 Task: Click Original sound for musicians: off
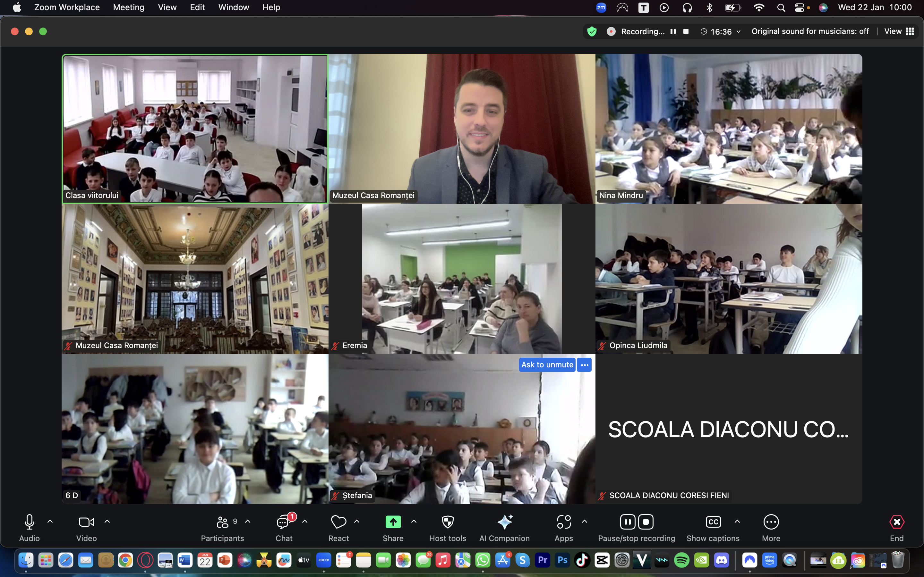(x=810, y=31)
